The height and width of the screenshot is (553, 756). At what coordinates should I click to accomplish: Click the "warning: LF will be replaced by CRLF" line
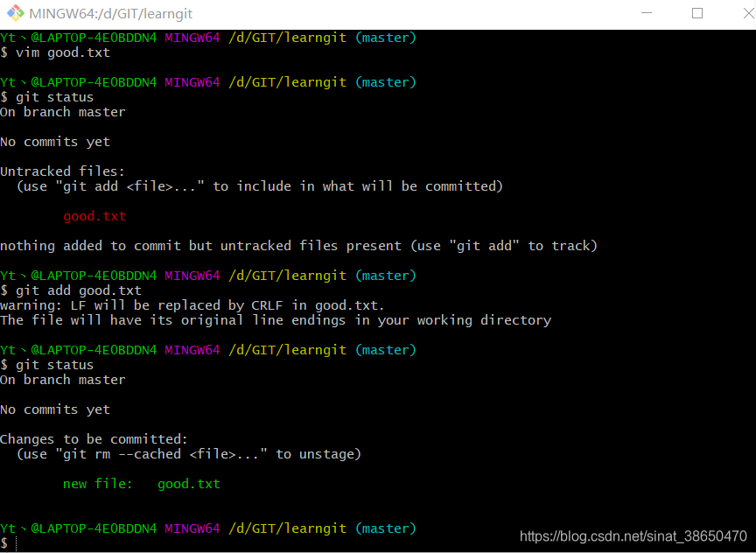[192, 305]
